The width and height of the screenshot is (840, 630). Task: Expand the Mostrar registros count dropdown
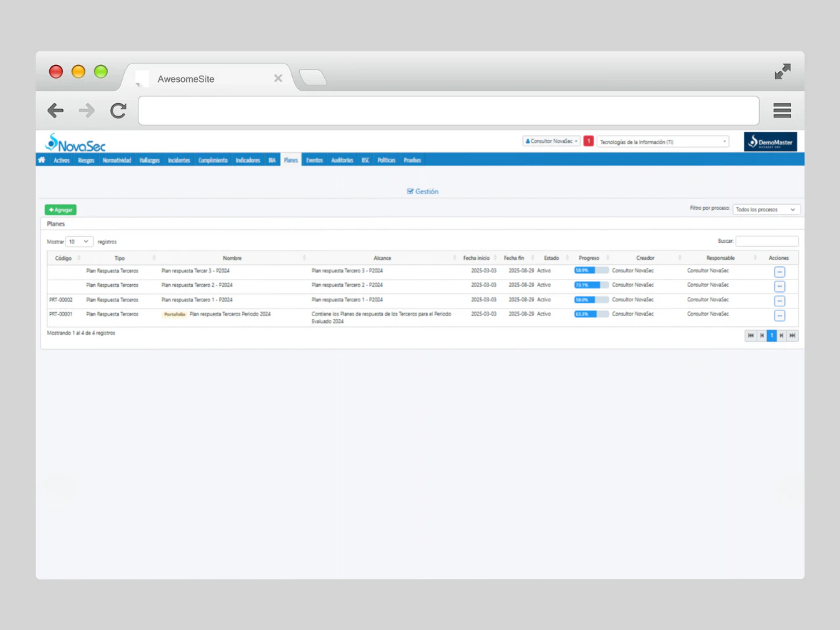[79, 241]
